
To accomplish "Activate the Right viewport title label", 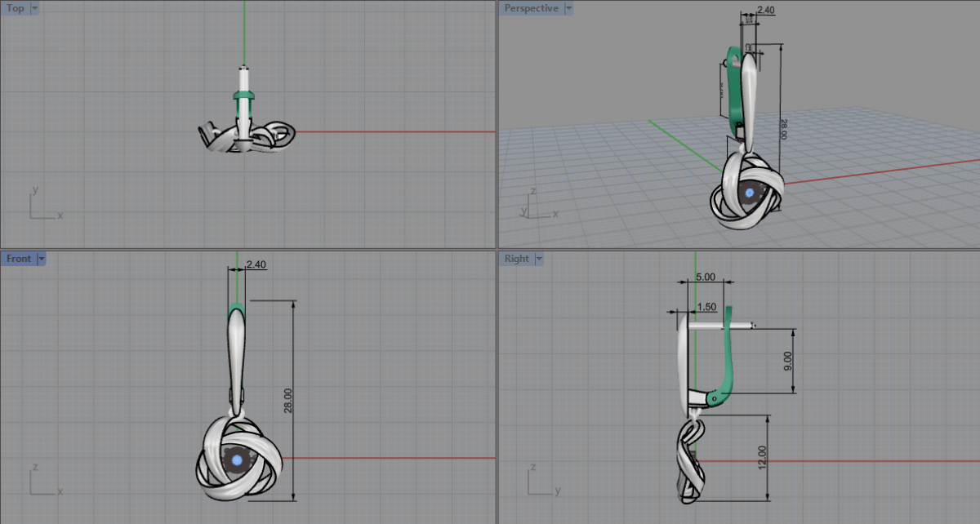I will pos(516,259).
